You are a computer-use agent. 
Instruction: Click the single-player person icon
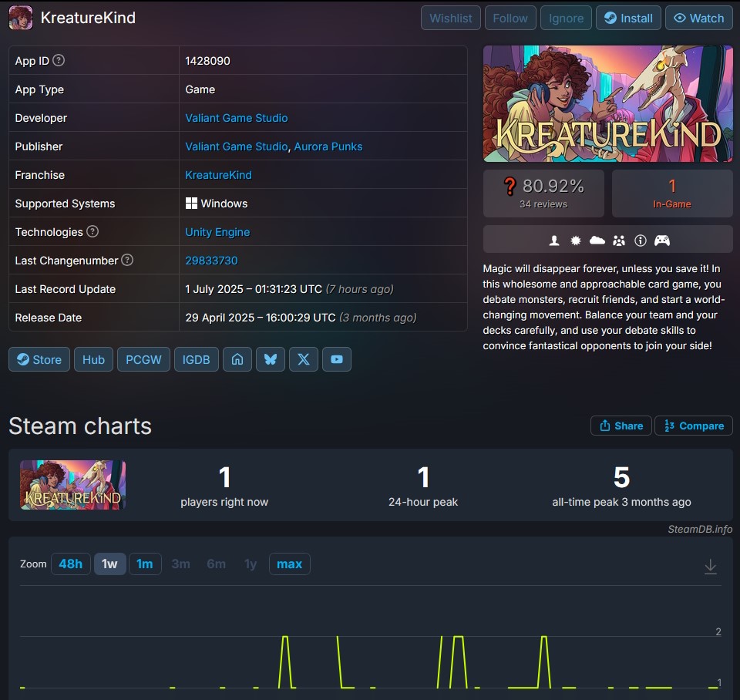coord(554,241)
